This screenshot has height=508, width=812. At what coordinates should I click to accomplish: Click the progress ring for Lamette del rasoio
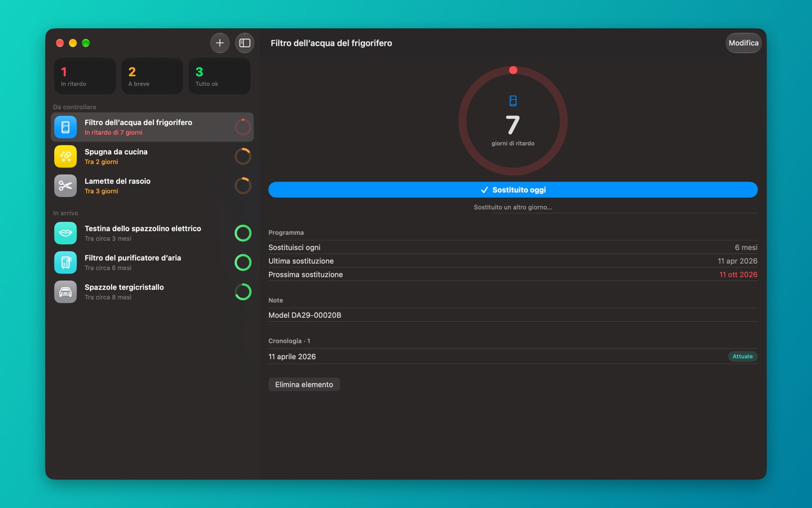243,186
